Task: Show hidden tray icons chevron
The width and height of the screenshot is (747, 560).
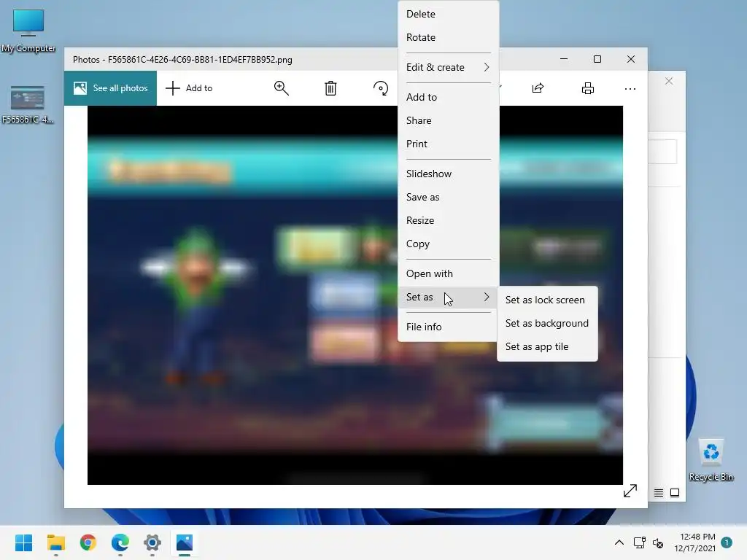Action: tap(619, 542)
